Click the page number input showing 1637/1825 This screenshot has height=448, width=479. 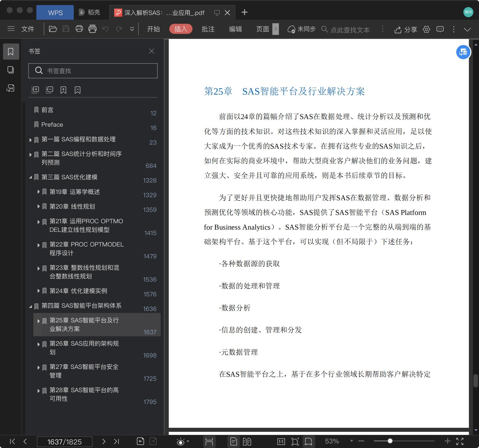(64, 442)
